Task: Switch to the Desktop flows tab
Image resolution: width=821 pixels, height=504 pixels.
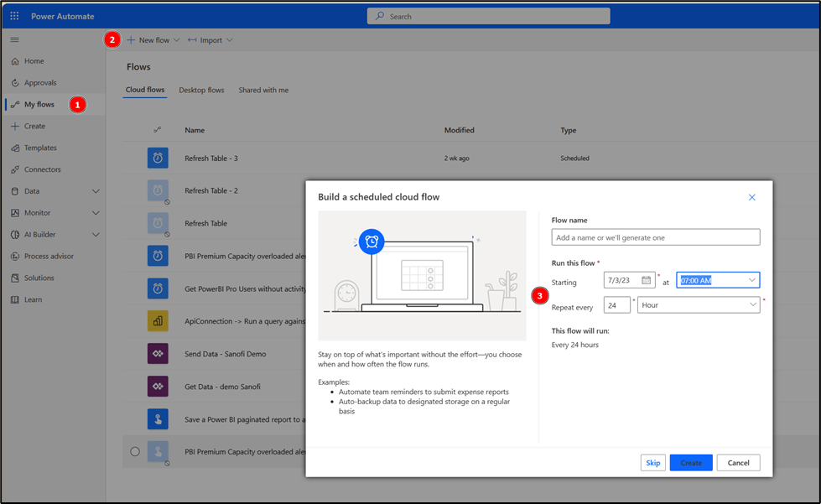Action: click(x=201, y=90)
